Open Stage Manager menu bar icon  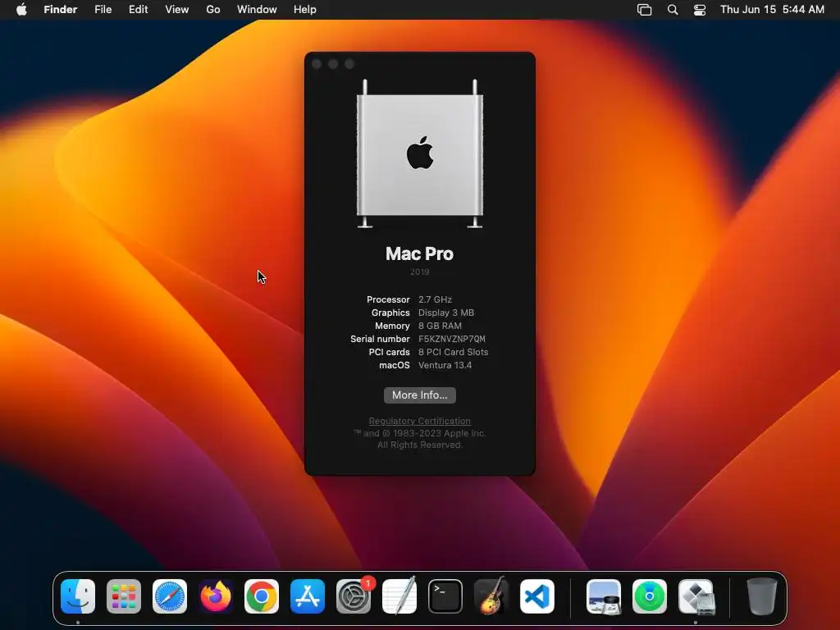coord(645,10)
